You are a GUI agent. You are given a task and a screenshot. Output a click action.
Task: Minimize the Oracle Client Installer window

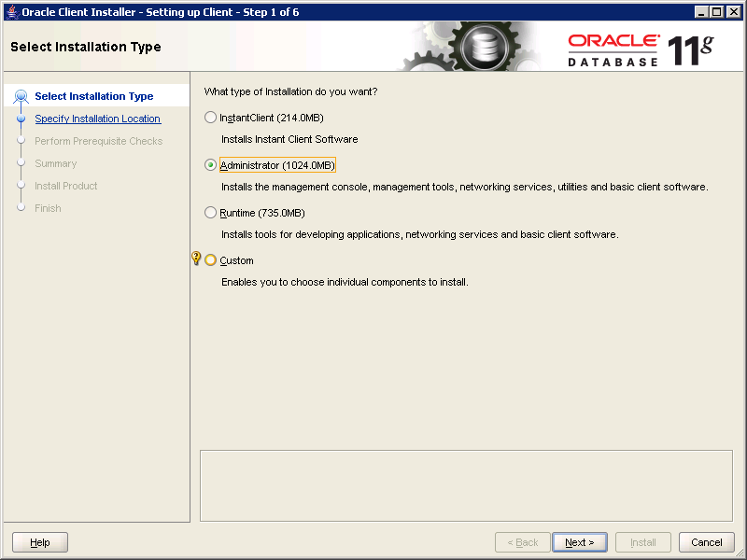[x=702, y=10]
